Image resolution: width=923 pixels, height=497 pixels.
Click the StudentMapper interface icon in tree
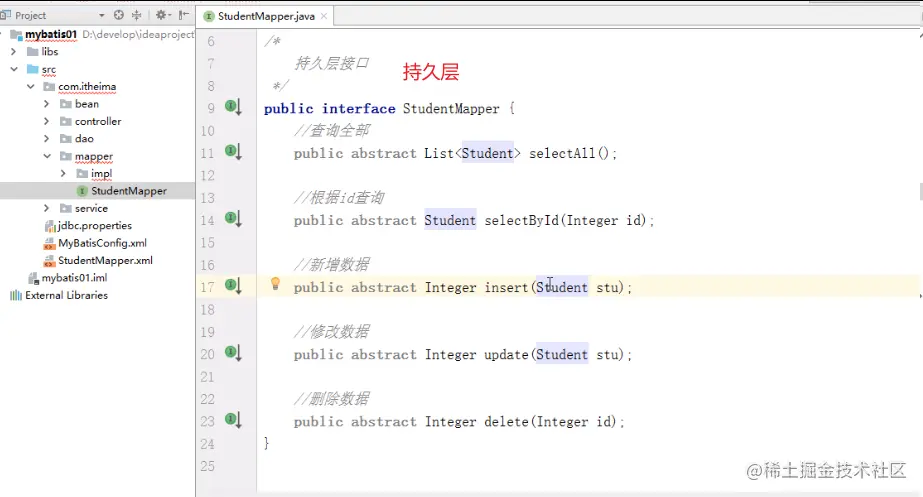(82, 191)
